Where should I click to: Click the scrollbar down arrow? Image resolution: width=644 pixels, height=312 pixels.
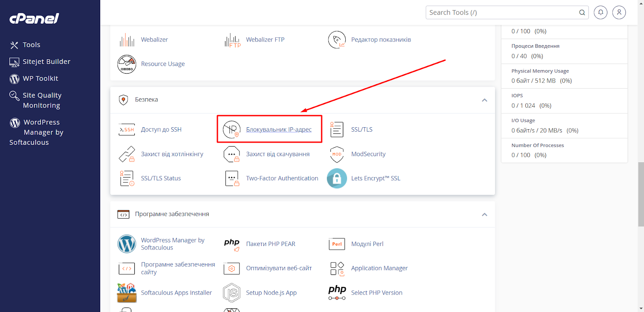(641, 309)
